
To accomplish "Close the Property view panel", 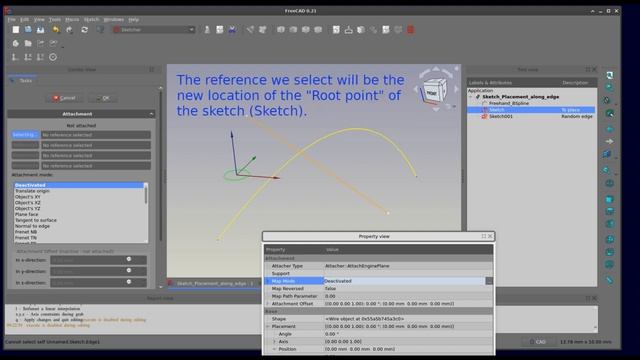I will click(490, 236).
